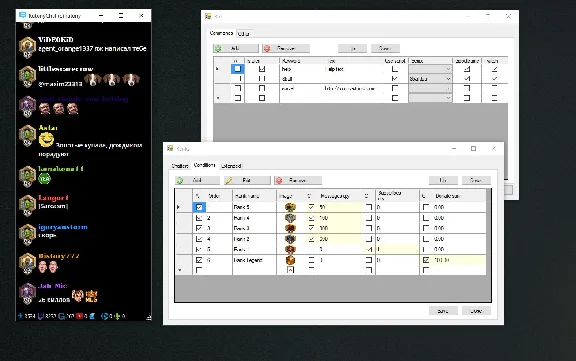Switch to the second tab beside Commands

244,34
